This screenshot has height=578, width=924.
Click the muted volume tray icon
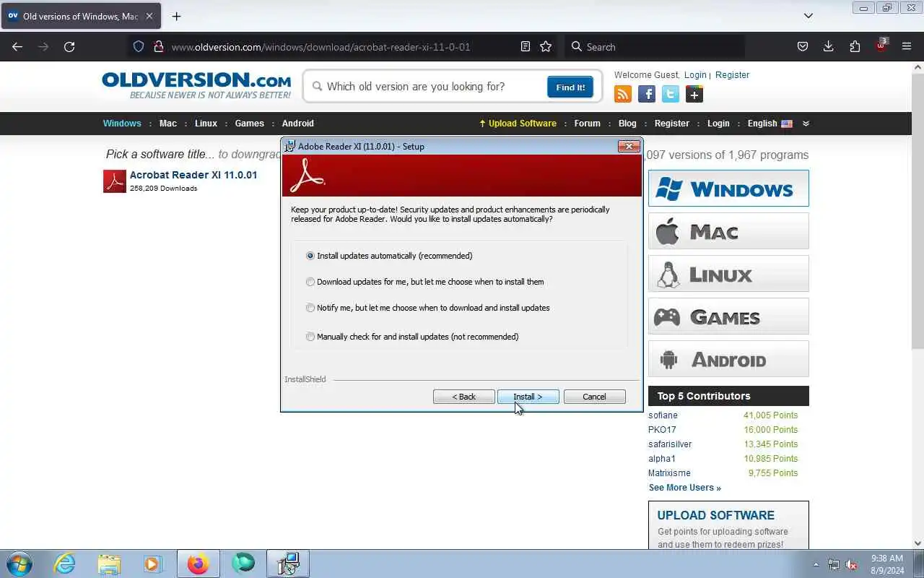pos(852,564)
